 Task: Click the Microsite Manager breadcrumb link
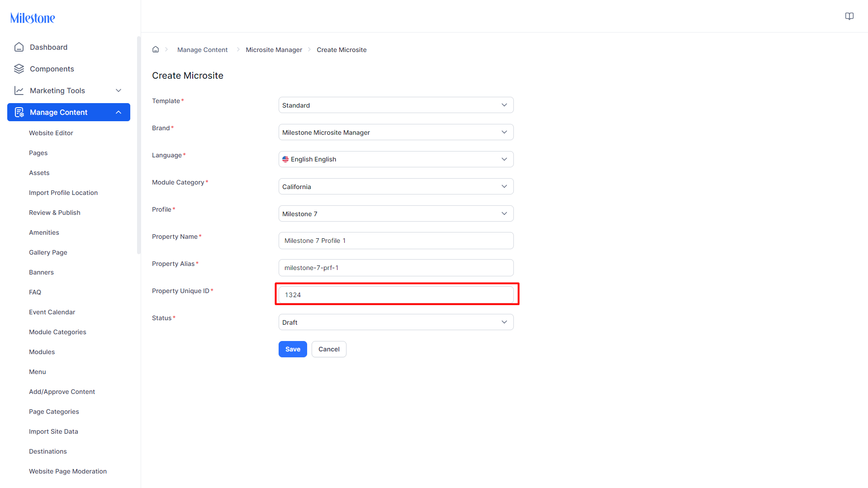tap(274, 50)
